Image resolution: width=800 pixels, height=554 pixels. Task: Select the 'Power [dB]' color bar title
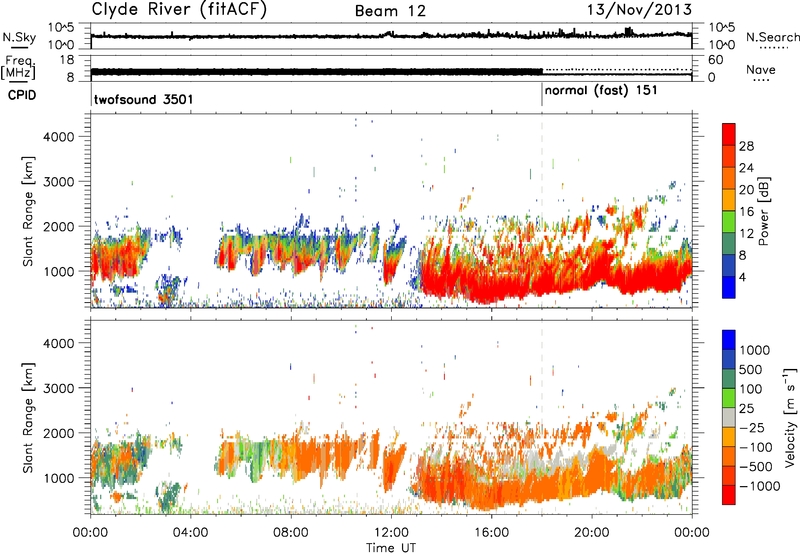click(x=763, y=211)
